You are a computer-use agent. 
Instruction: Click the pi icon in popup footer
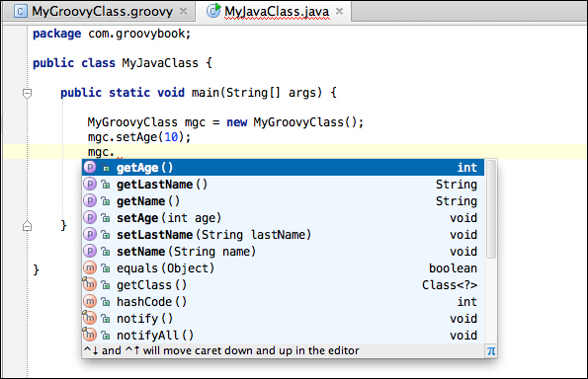point(491,351)
